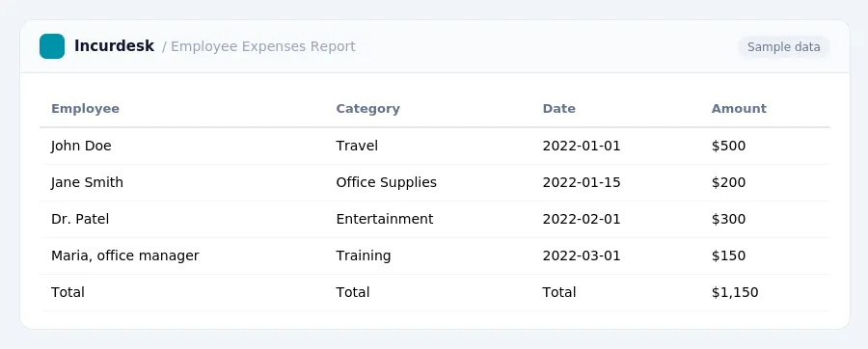Click Total in the Date column
Image resolution: width=868 pixels, height=349 pixels.
559,292
